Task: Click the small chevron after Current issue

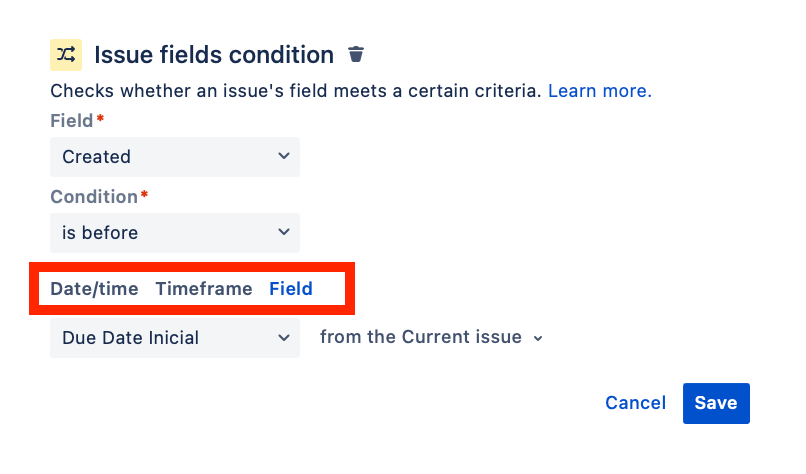Action: click(538, 338)
